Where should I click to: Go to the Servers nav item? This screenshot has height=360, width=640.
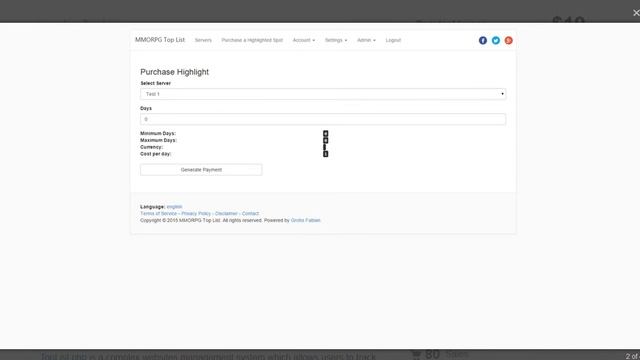tap(203, 40)
